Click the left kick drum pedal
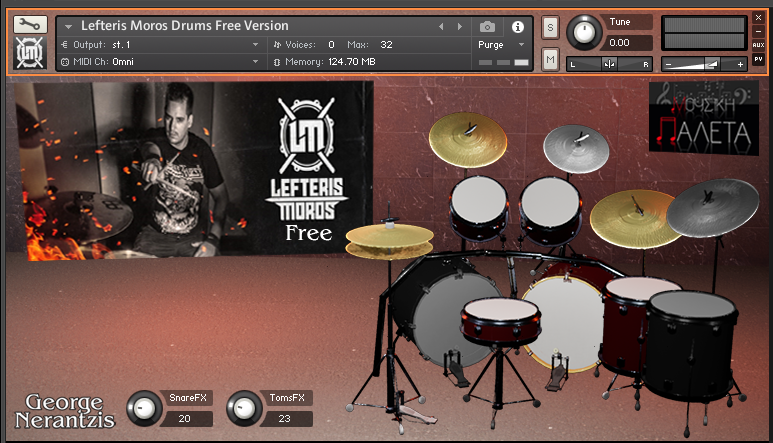 click(456, 369)
